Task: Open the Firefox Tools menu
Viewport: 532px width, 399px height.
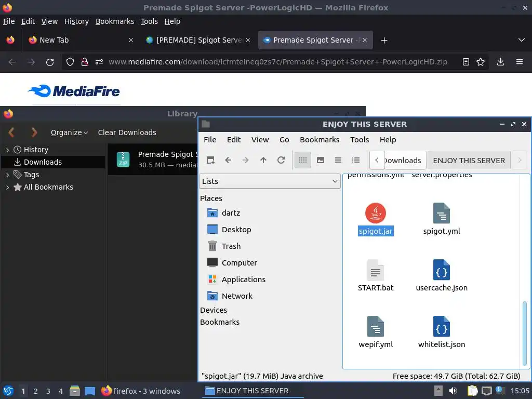Action: (149, 21)
